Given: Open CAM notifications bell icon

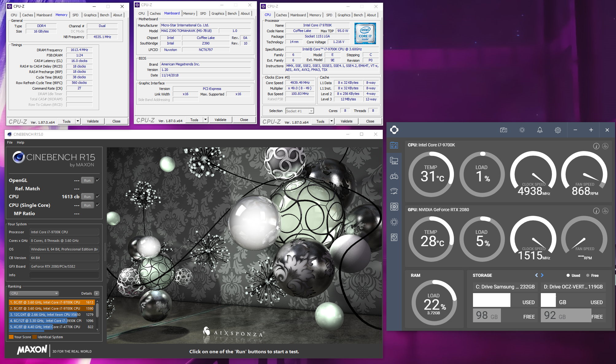Looking at the screenshot, I should [540, 130].
